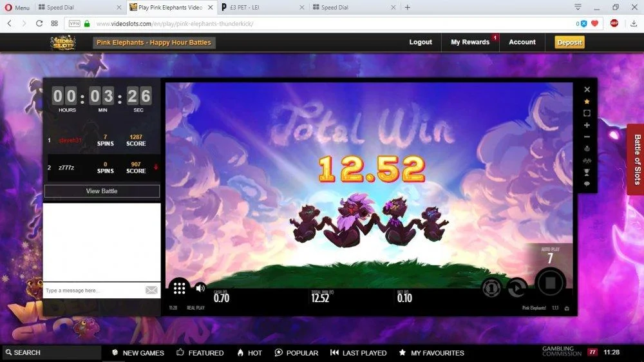Open the Opera Menu

(17, 7)
